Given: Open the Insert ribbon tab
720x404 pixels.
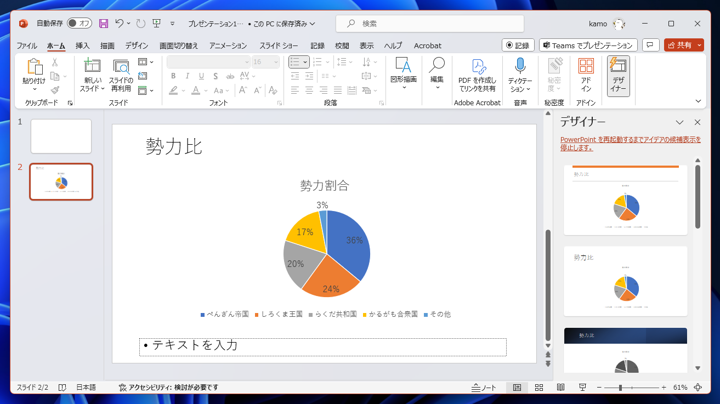Looking at the screenshot, I should tap(82, 45).
